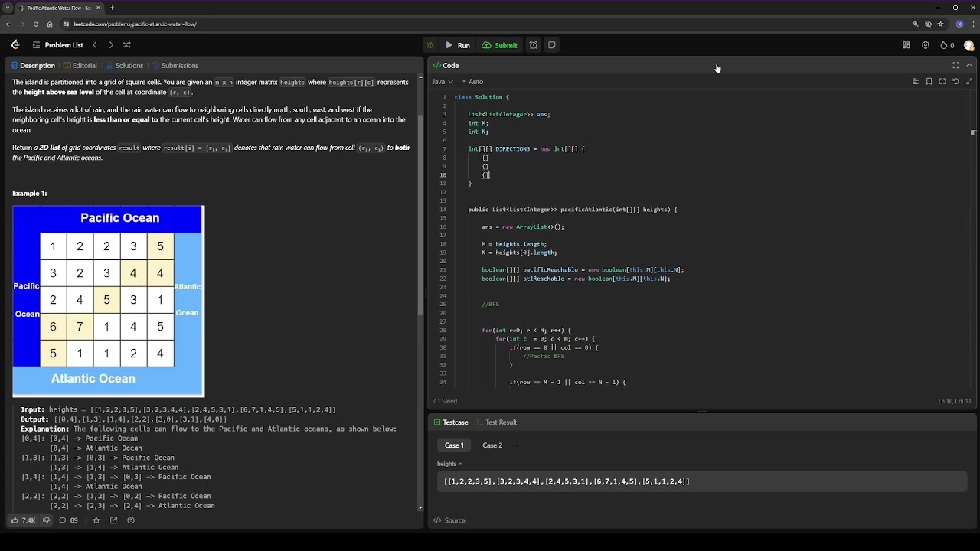This screenshot has width=980, height=551.
Task: Go to the previous problem arrow
Action: [x=95, y=45]
